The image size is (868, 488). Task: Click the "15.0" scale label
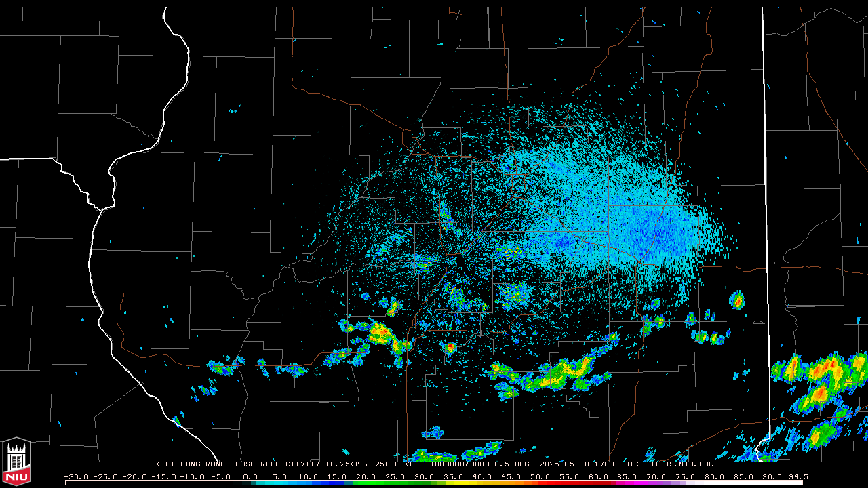coord(337,477)
